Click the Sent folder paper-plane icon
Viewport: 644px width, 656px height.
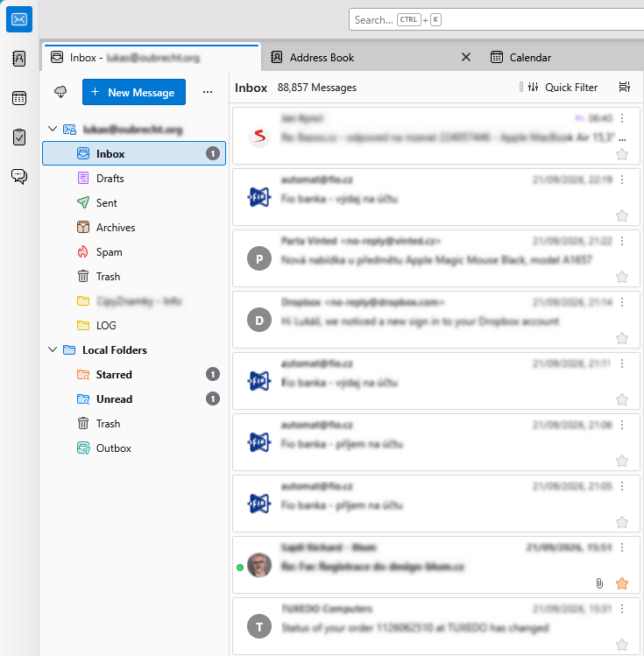pos(83,203)
